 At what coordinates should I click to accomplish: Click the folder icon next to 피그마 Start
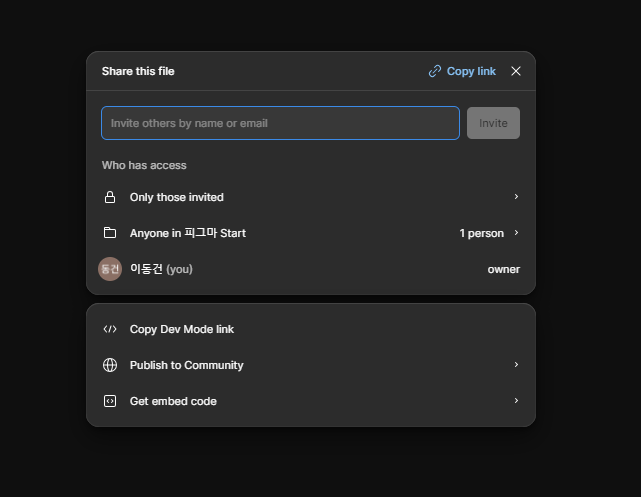pyautogui.click(x=110, y=233)
